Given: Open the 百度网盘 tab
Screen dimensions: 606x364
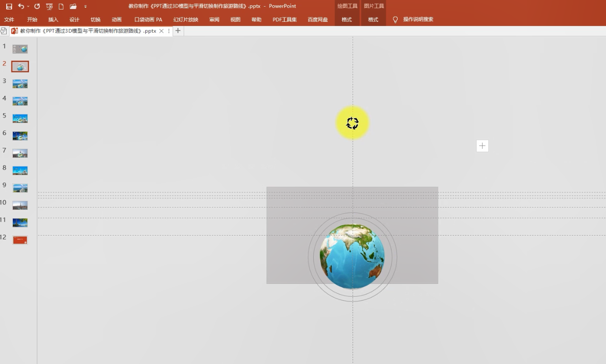Looking at the screenshot, I should tap(317, 19).
